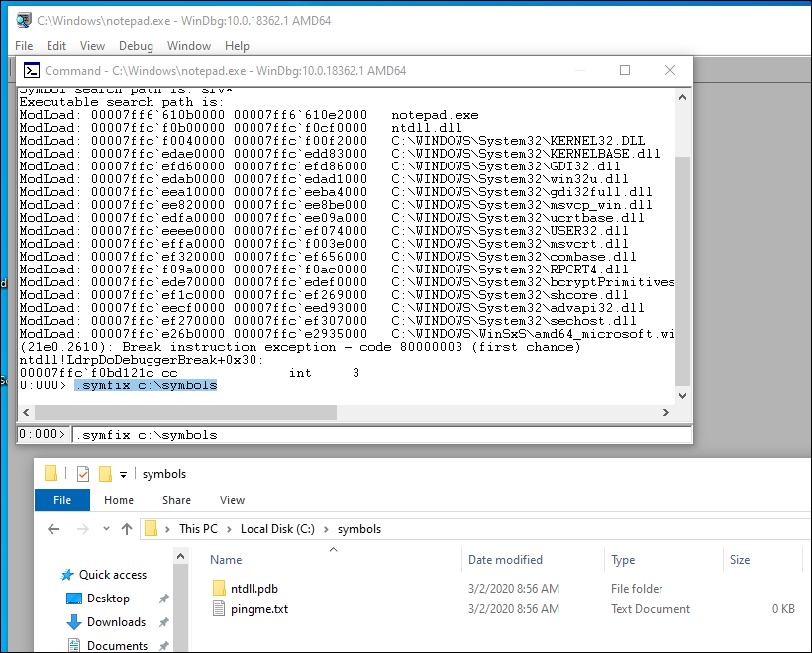Click Local Disk (C:) in breadcrumb
Screen dimensions: 812x653
pyautogui.click(x=277, y=529)
